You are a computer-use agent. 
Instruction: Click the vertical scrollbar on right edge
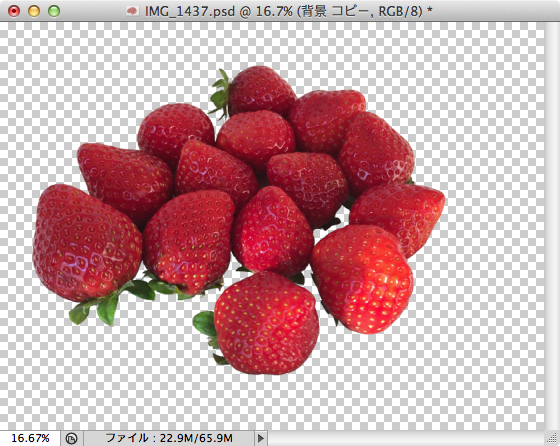(x=552, y=226)
